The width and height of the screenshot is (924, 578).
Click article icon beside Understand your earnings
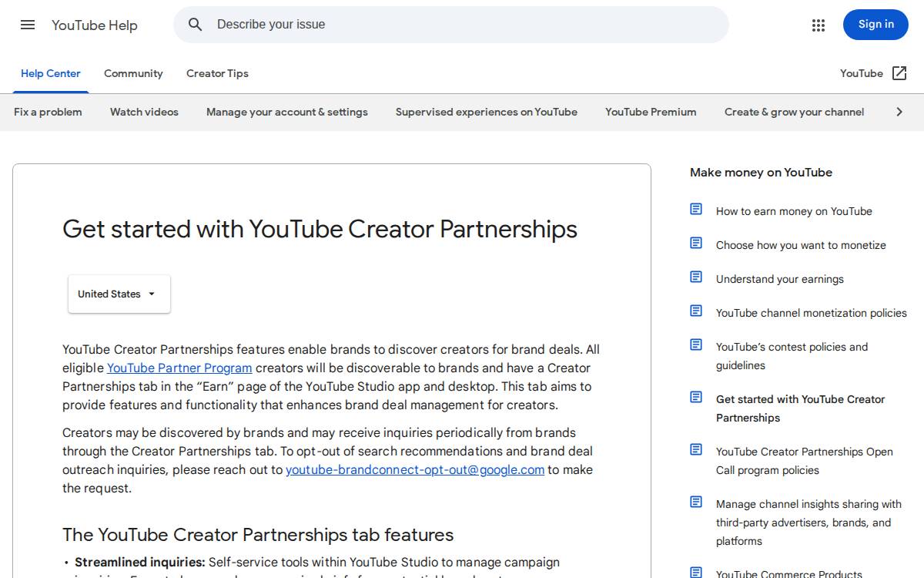[x=696, y=277]
